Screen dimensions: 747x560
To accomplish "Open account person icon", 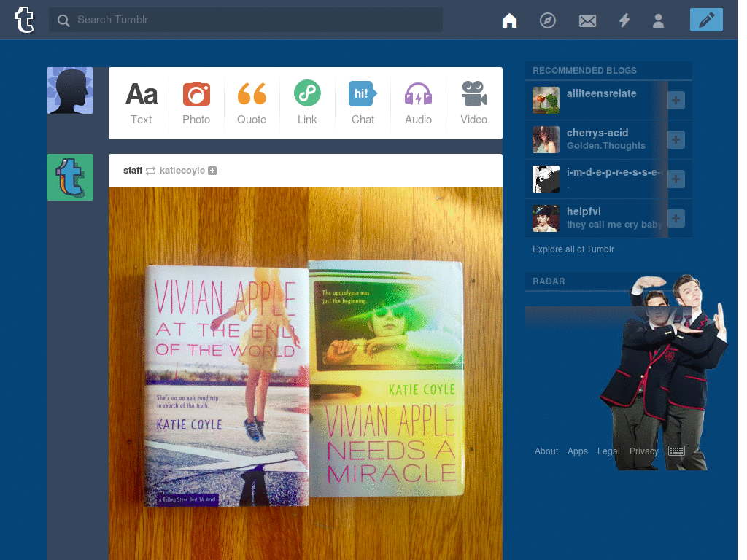I will click(659, 20).
